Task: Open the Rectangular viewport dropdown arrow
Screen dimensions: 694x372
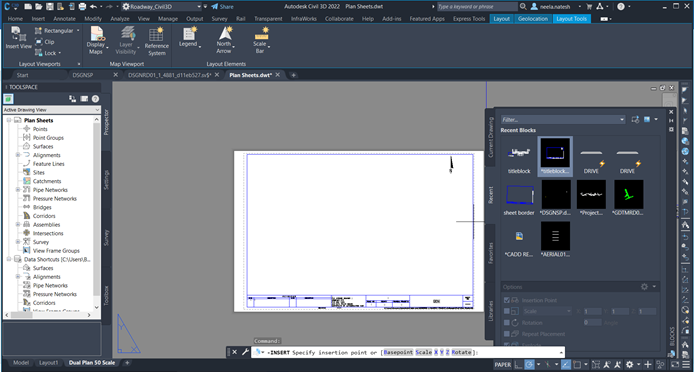Action: tap(78, 31)
